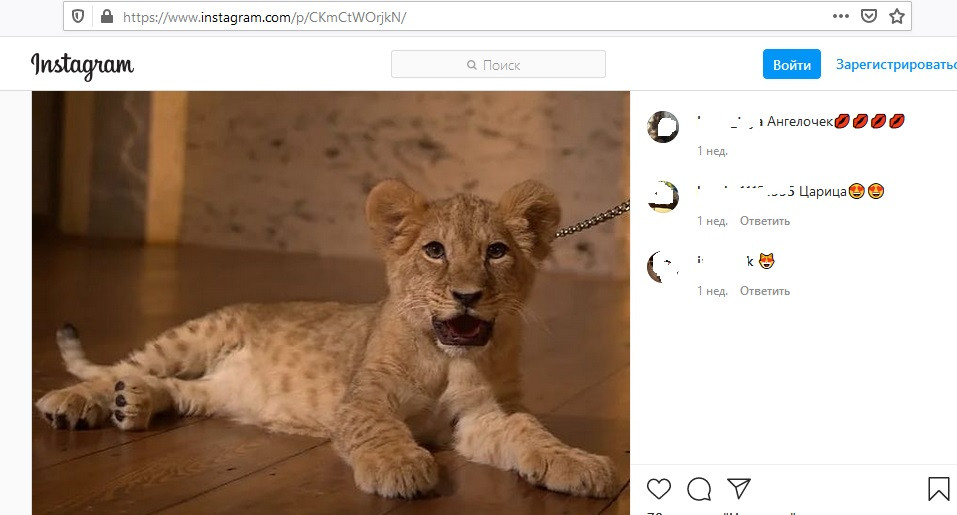The width and height of the screenshot is (957, 515).
Task: Open page actions three-dot menu
Action: [841, 17]
